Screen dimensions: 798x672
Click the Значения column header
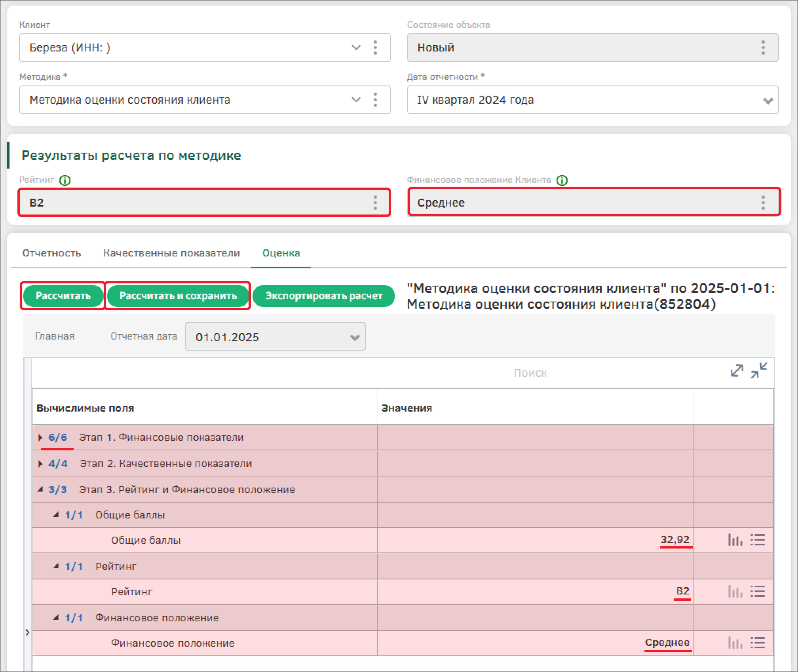[x=407, y=408]
